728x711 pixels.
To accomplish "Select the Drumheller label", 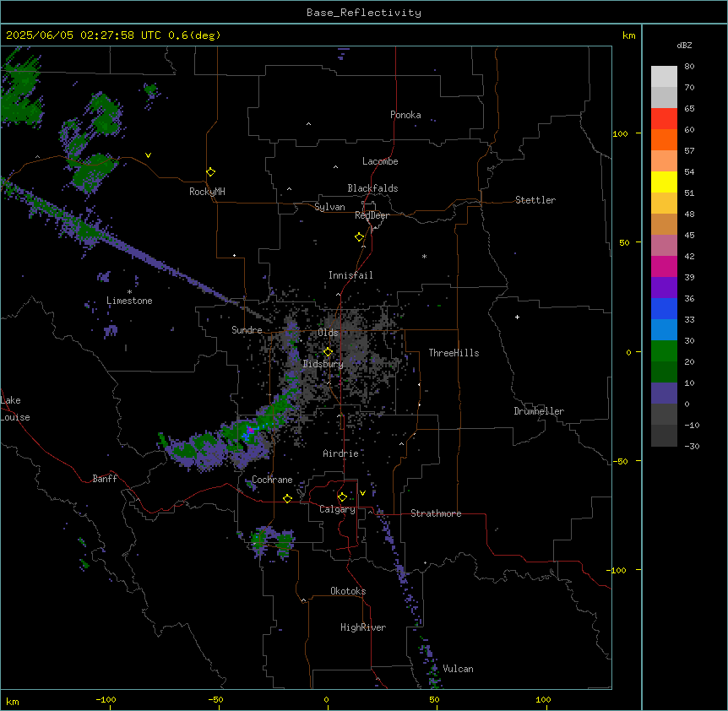I will 539,411.
